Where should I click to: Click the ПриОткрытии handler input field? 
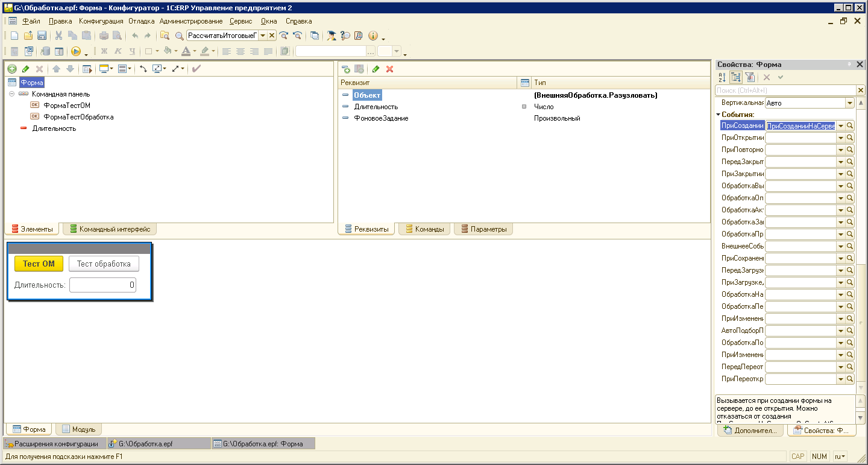point(800,138)
